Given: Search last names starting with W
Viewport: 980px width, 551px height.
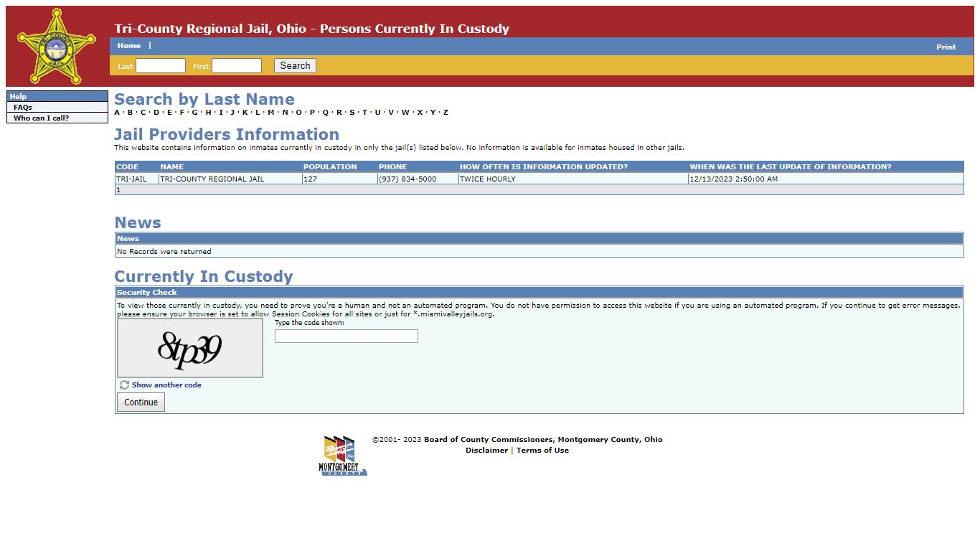Looking at the screenshot, I should [405, 113].
